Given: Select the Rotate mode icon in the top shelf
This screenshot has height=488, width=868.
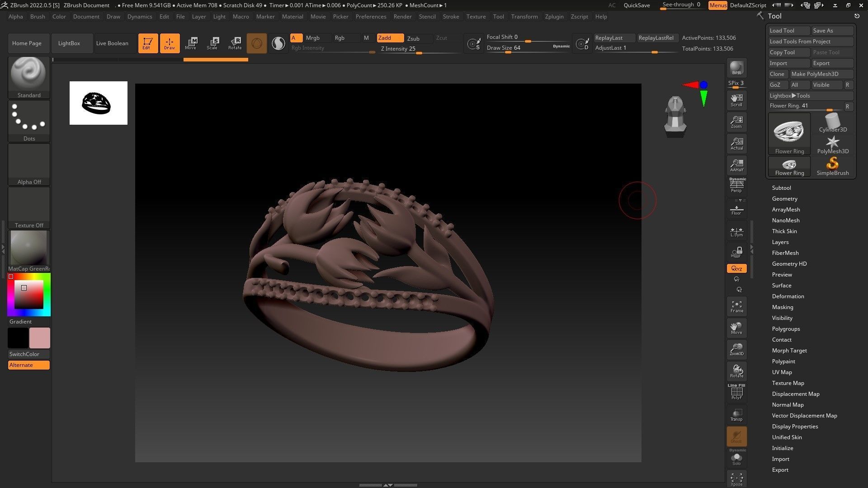Looking at the screenshot, I should coord(235,43).
